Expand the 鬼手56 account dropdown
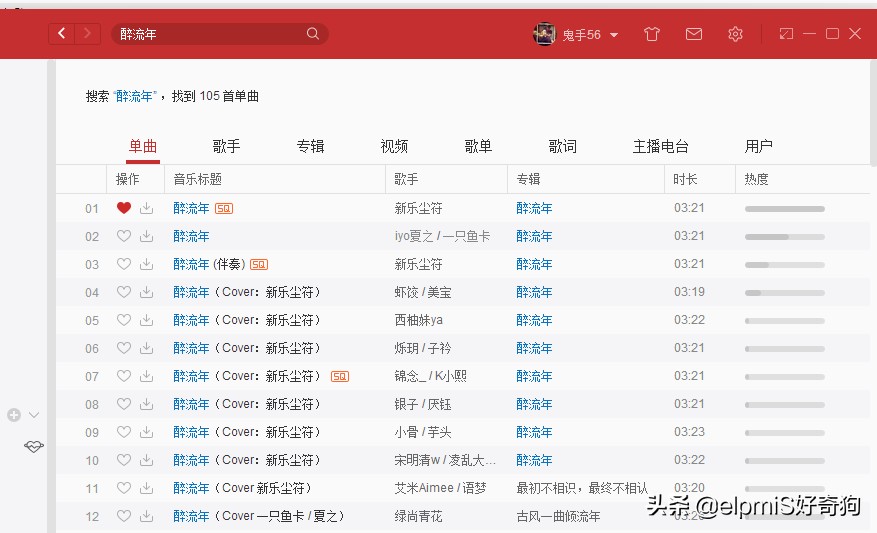Screen dimensions: 877x533 pos(614,35)
